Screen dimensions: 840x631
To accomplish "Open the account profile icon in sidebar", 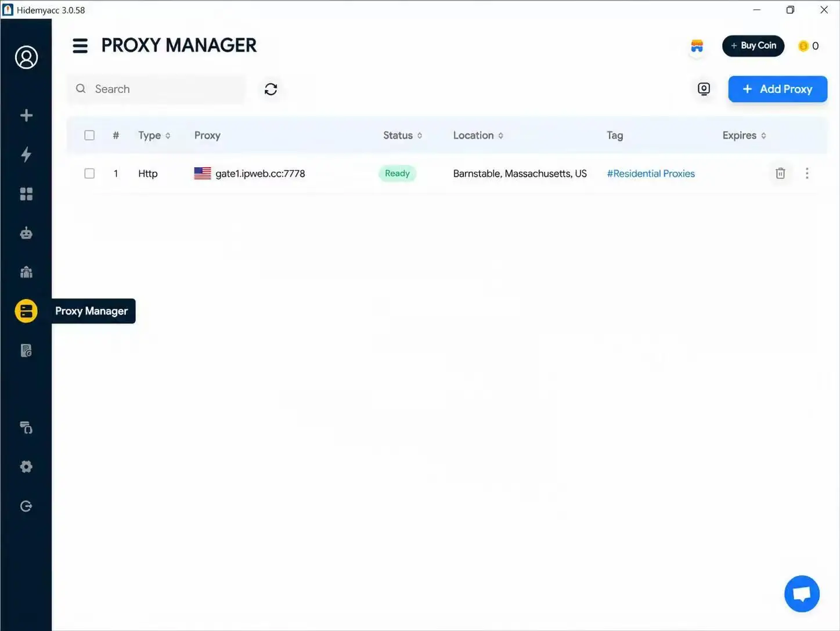I will (x=26, y=57).
